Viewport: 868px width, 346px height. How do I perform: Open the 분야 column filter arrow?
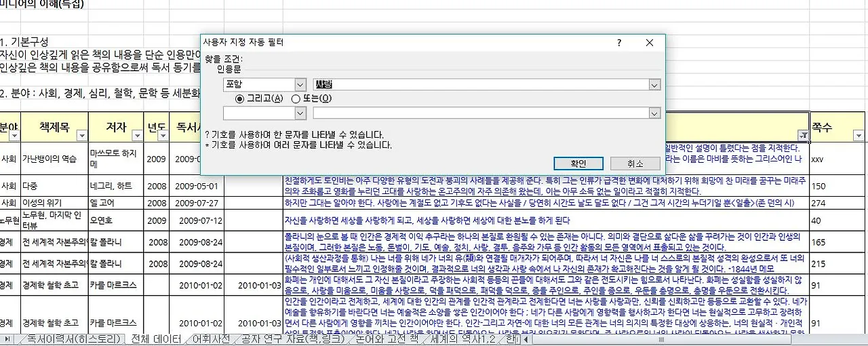pyautogui.click(x=16, y=136)
